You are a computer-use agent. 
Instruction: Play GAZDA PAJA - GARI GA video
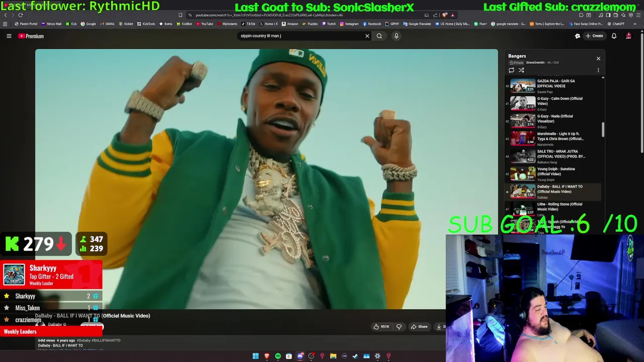point(553,85)
